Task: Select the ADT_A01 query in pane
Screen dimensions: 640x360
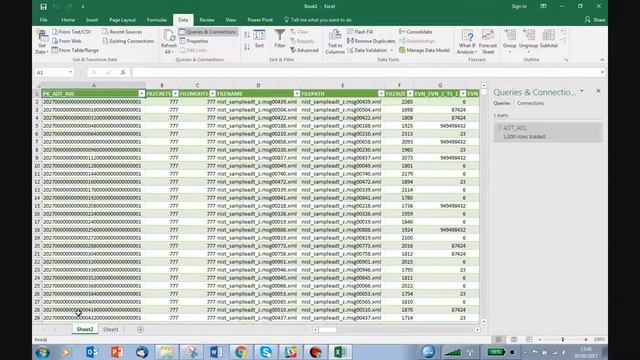Action: [548, 132]
